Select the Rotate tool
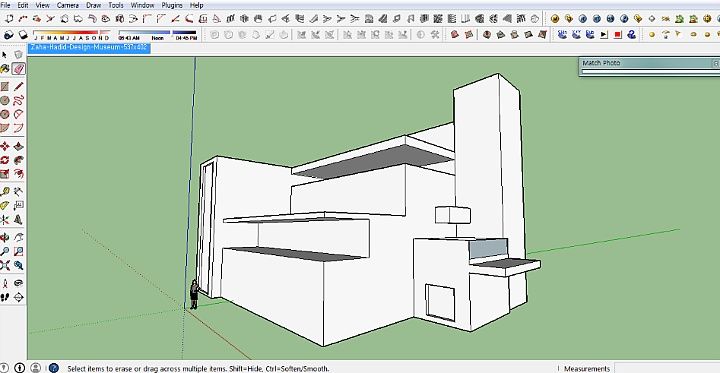Image resolution: width=720 pixels, height=373 pixels. pyautogui.click(x=5, y=160)
